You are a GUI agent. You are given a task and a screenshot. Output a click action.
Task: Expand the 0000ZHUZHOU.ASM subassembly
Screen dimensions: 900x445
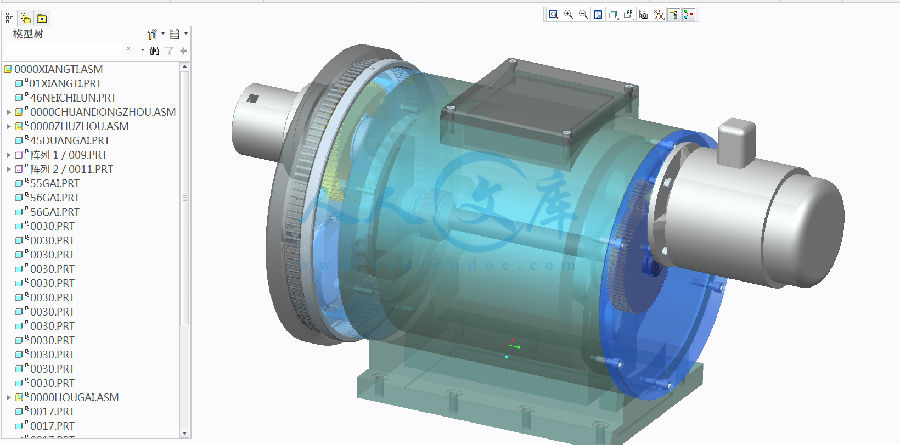click(x=9, y=127)
